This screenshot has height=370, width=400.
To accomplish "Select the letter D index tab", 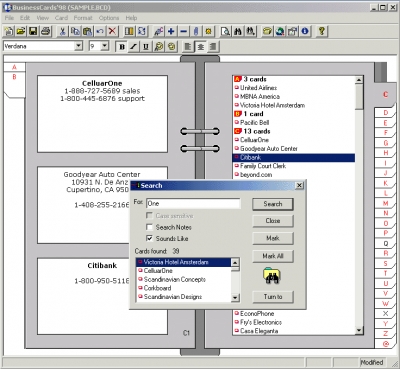I will [x=386, y=113].
